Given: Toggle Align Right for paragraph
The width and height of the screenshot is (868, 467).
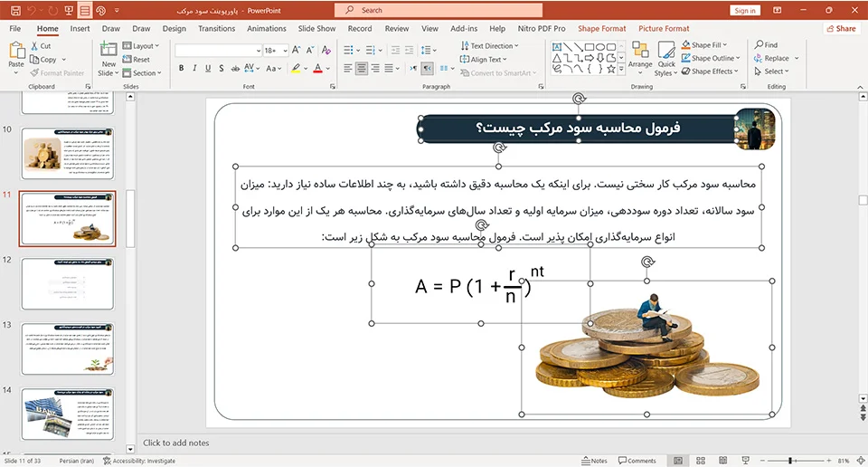Looking at the screenshot, I should [375, 68].
